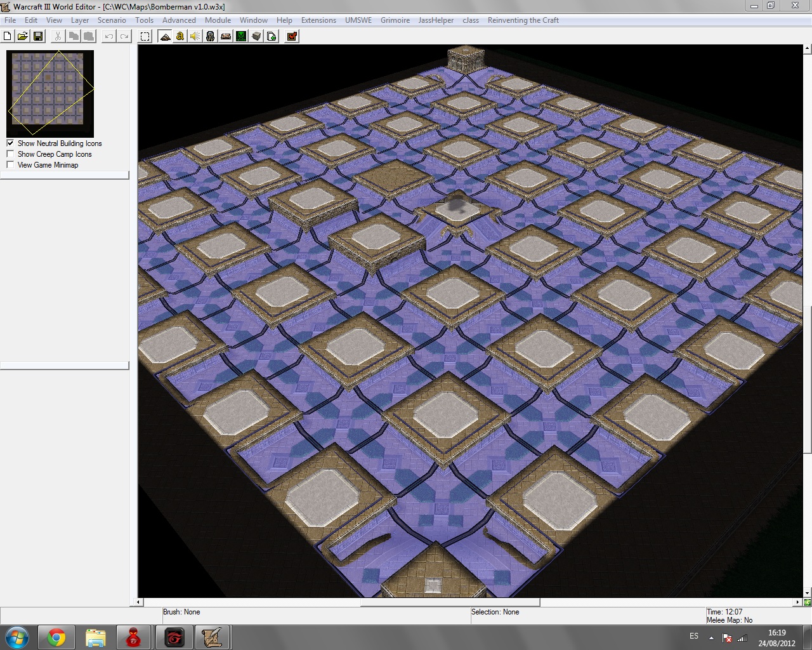Click the horizontal scrollbar right arrow
Screen dimensions: 812x650
798,602
